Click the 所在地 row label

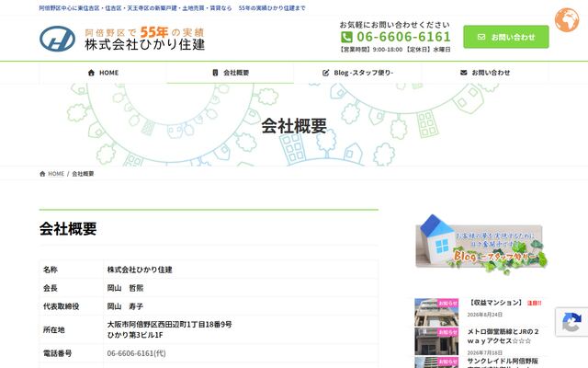[x=54, y=329]
